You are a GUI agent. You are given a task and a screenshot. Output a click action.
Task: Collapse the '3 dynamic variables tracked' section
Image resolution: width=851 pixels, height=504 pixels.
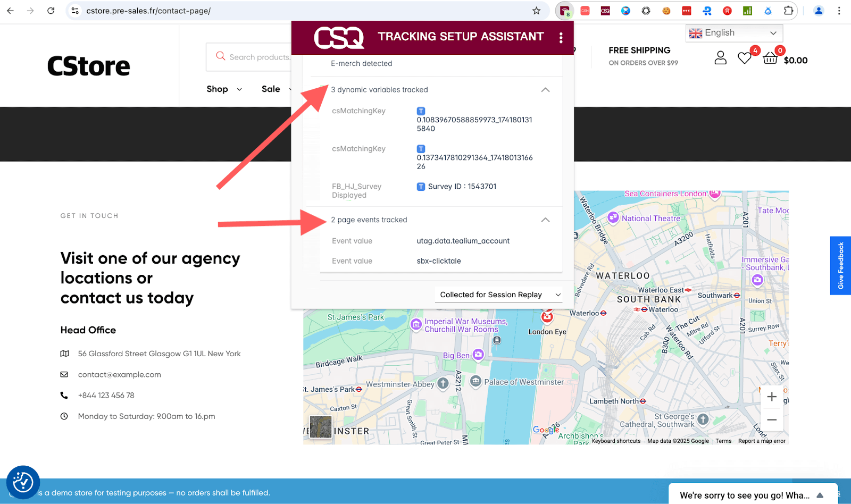pos(545,90)
